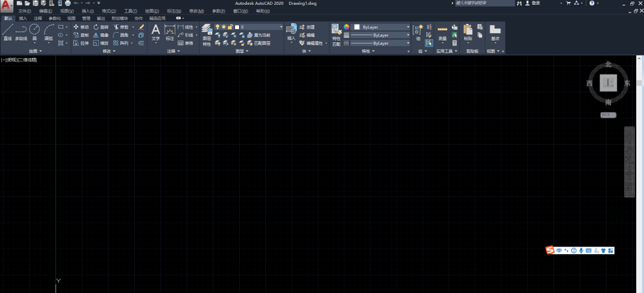Click the Circle (圆) tool icon

pyautogui.click(x=35, y=30)
